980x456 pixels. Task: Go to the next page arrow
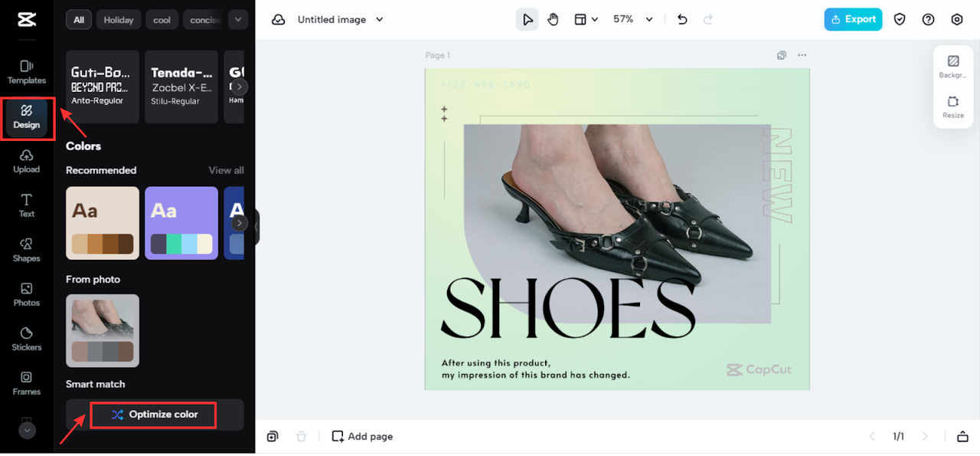click(925, 436)
